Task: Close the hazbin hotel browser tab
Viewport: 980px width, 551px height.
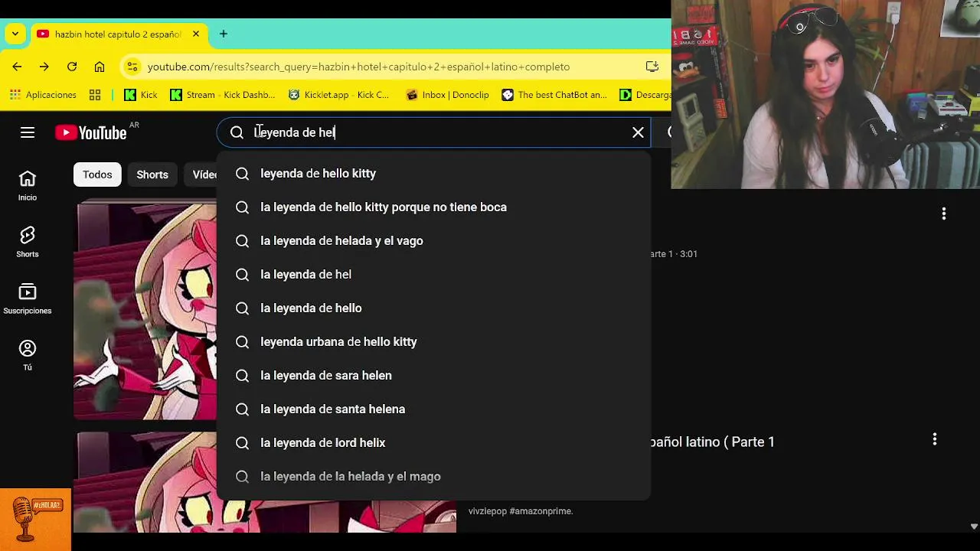Action: (x=196, y=34)
